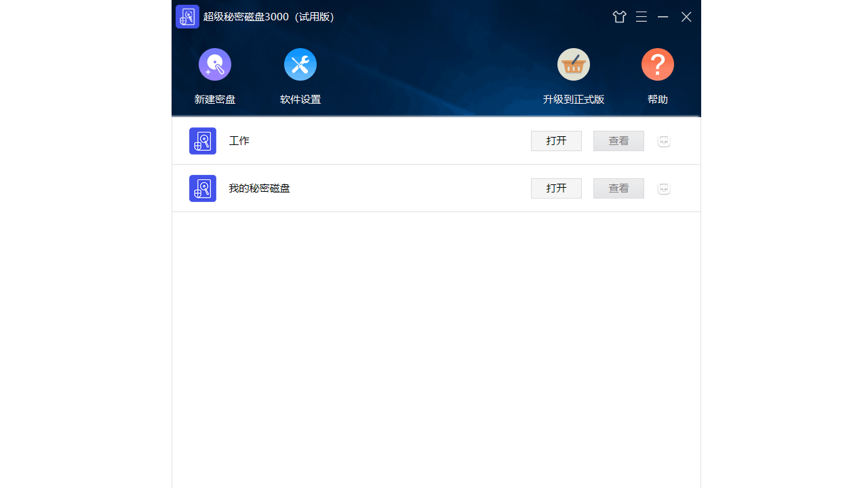Close the 超级秘密磁盘3000 window
Image resolution: width=868 pixels, height=488 pixels.
[686, 17]
